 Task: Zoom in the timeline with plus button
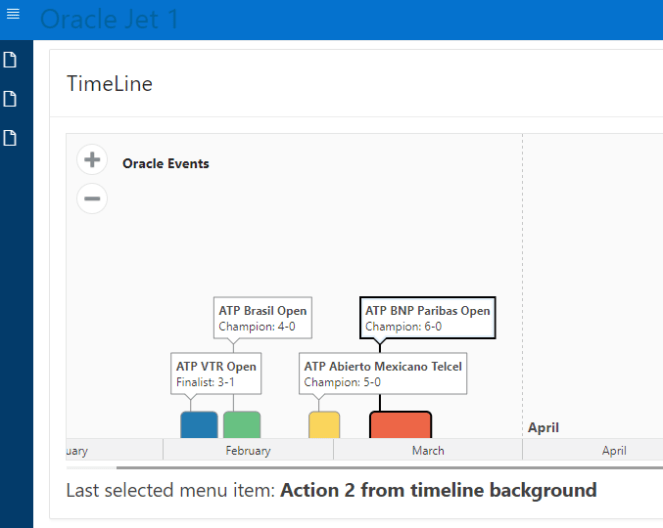click(x=92, y=160)
